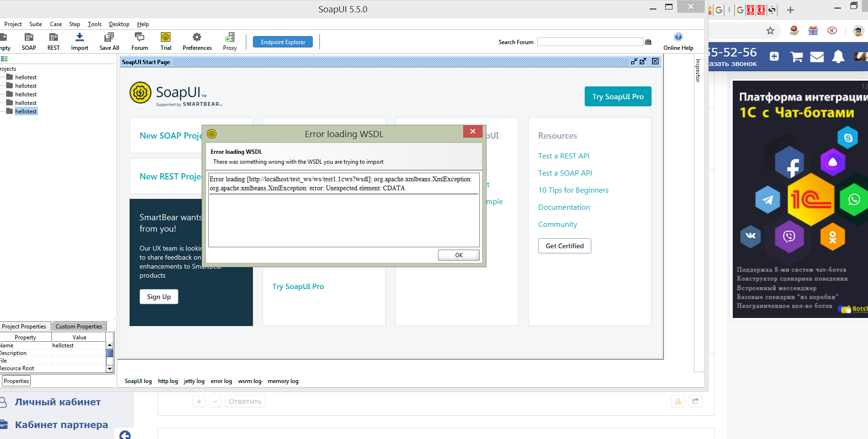Click the Ответить reply button
868x439 pixels.
[245, 402]
